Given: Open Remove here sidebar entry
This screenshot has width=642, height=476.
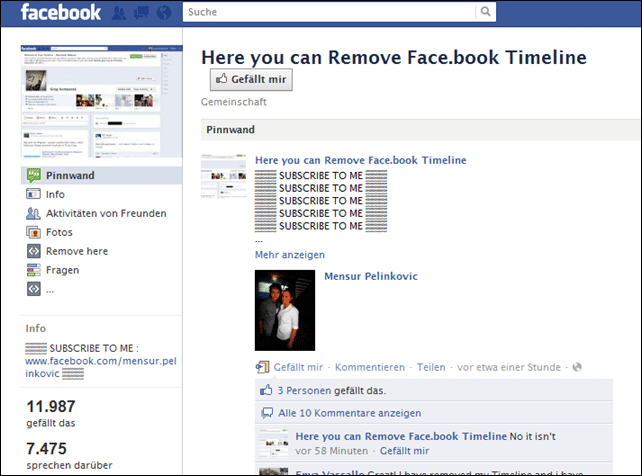Looking at the screenshot, I should tap(77, 251).
